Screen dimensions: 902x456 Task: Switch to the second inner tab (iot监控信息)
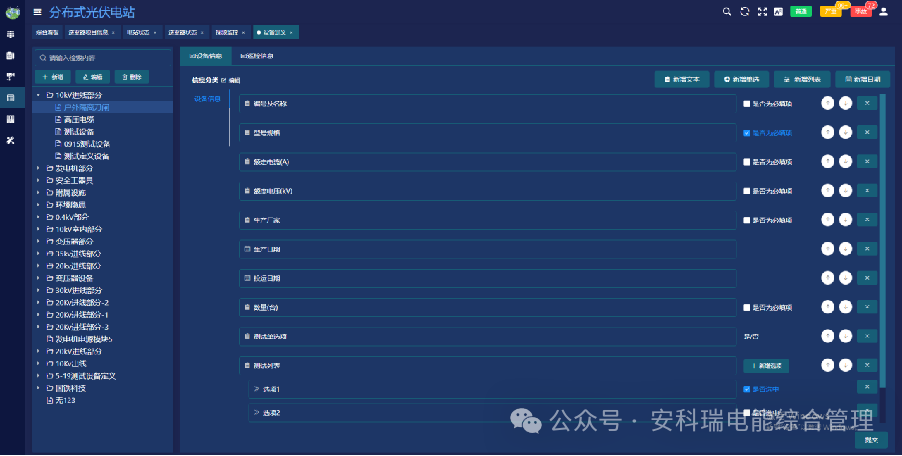(257, 56)
